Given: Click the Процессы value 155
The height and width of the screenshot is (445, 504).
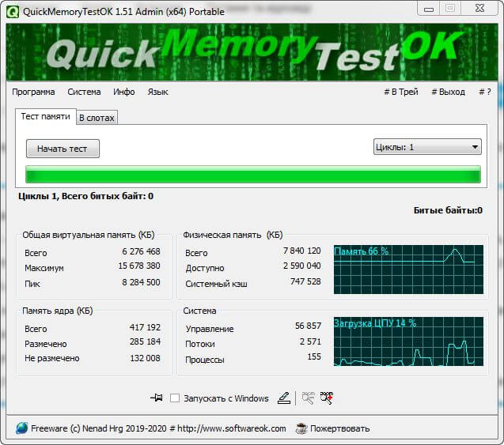Looking at the screenshot, I should click(x=314, y=356).
